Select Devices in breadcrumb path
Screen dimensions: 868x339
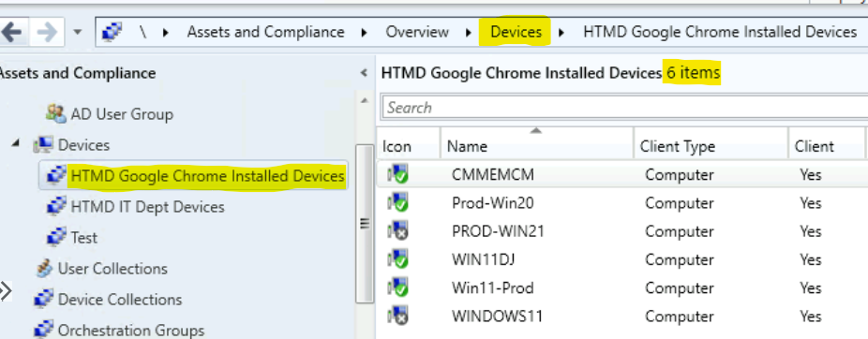point(516,32)
